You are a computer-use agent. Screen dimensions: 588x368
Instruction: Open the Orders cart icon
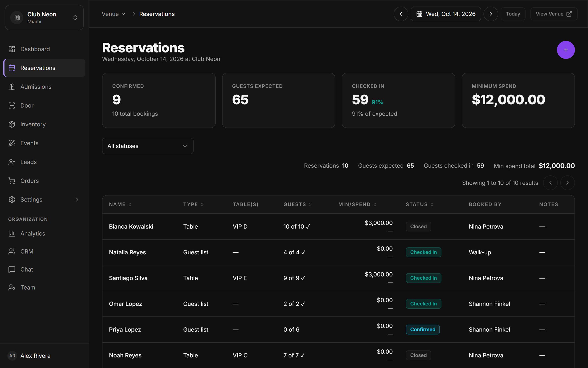[12, 181]
